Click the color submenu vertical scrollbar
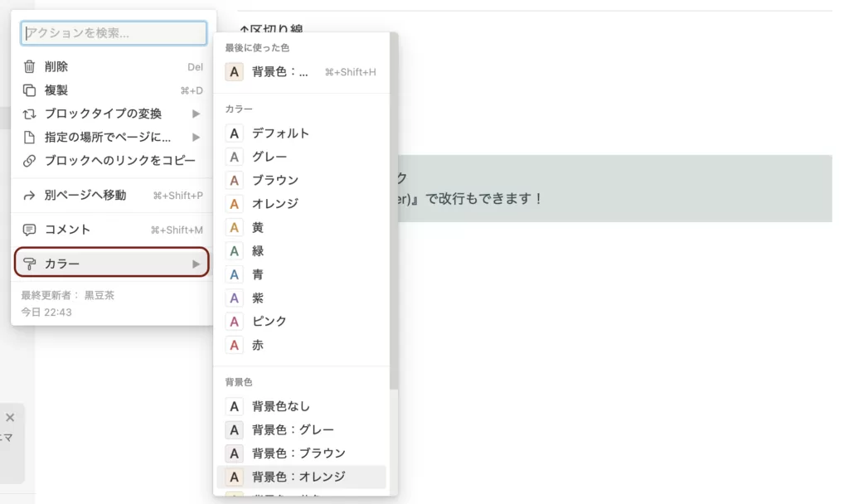 pos(394,211)
